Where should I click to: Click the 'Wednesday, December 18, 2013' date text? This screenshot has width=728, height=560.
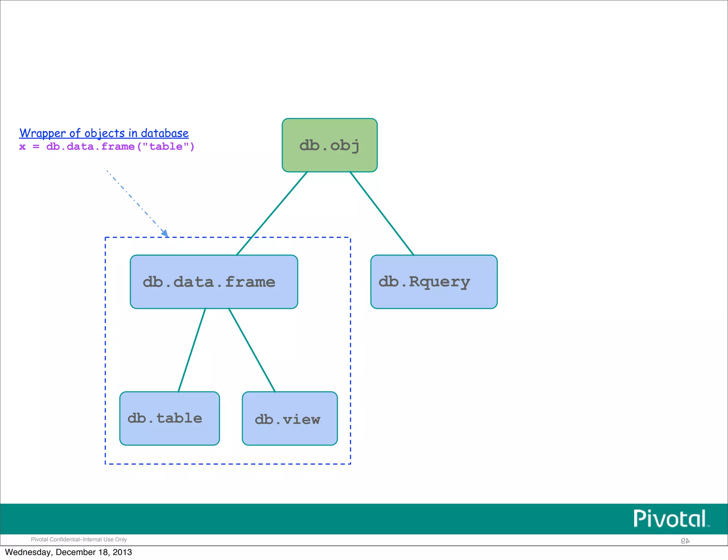pos(68,552)
